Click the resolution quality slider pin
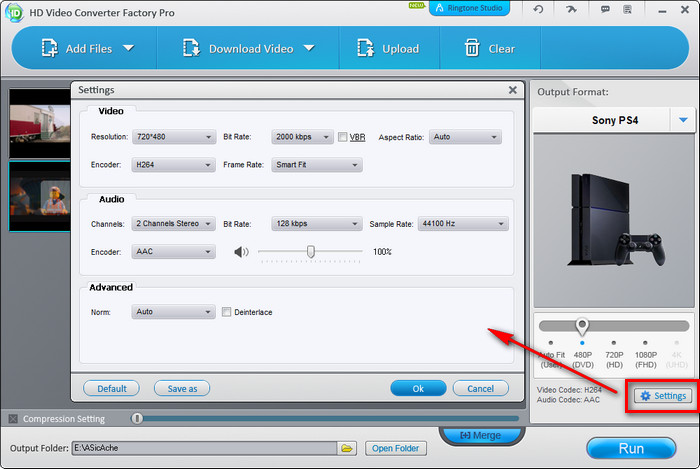The height and width of the screenshot is (469, 700). (582, 327)
